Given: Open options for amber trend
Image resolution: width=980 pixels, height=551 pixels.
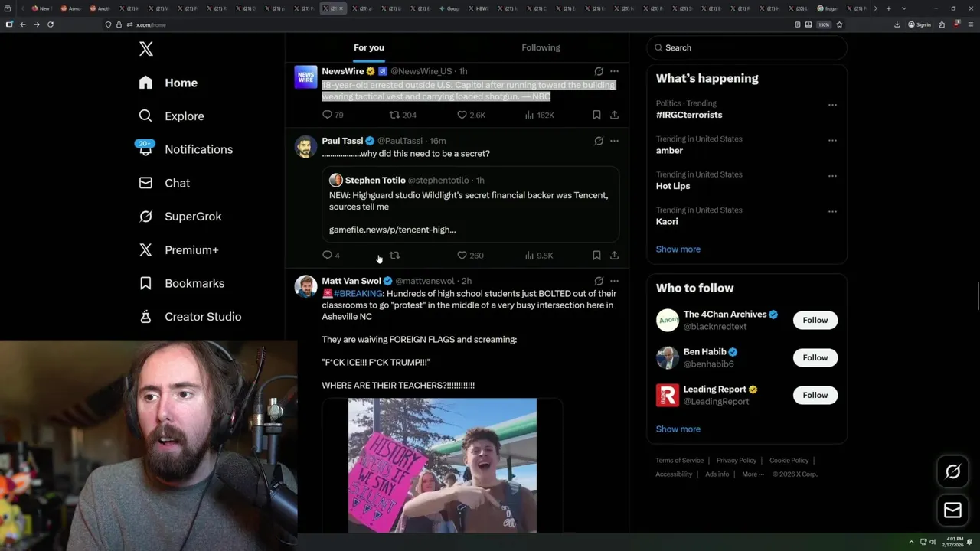Looking at the screenshot, I should point(832,141).
